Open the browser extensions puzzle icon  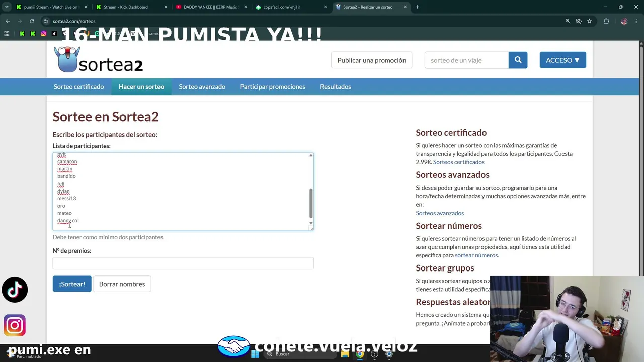tap(606, 21)
